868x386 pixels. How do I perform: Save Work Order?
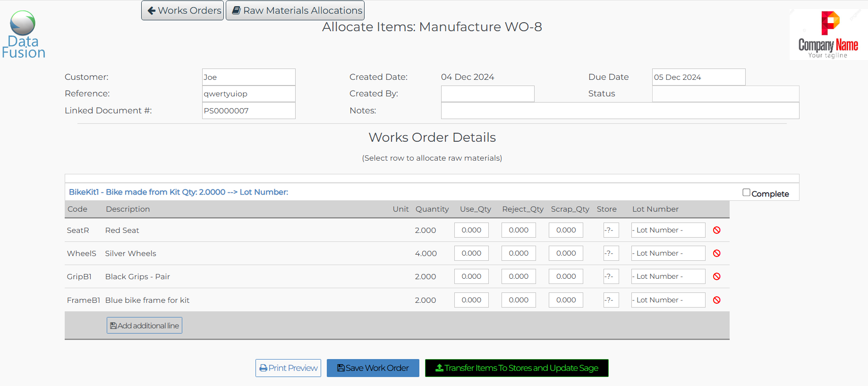pyautogui.click(x=373, y=368)
